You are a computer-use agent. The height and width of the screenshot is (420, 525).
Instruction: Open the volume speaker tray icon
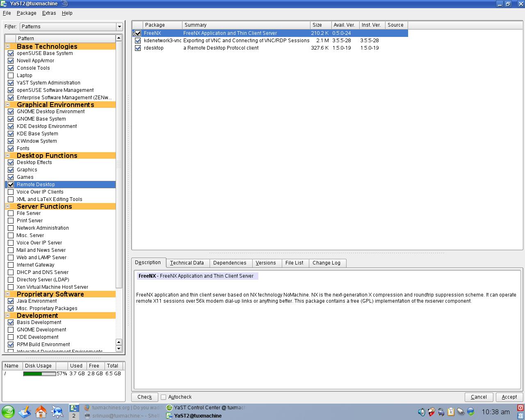(x=422, y=412)
